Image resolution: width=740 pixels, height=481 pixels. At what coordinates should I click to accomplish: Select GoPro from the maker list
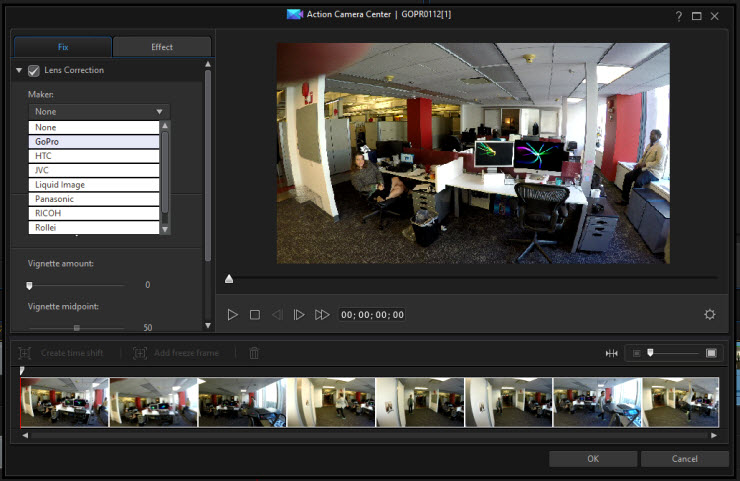(x=94, y=142)
